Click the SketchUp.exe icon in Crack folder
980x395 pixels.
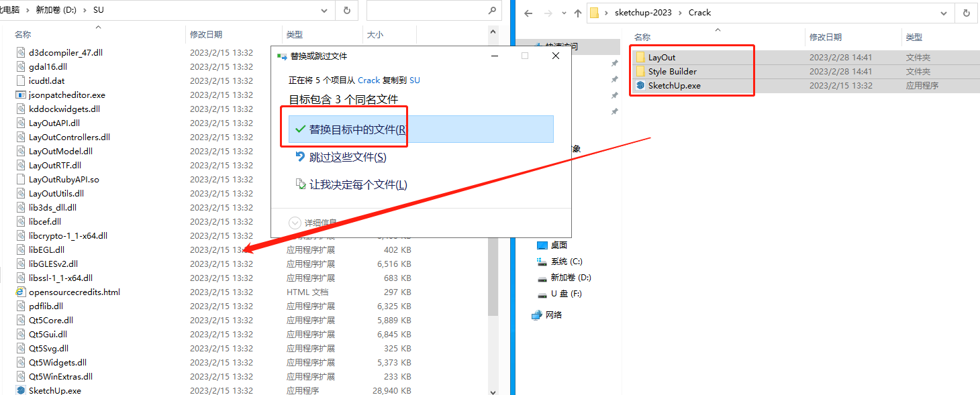640,86
